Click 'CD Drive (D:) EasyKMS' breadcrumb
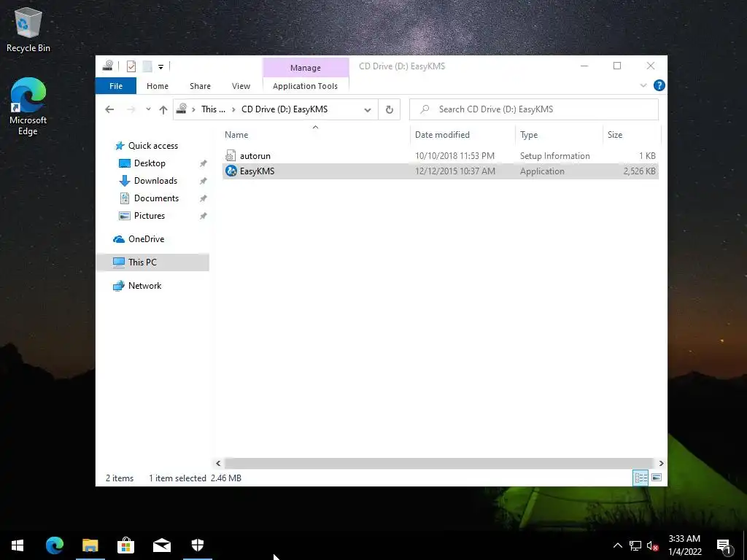Screen dimensions: 747x560 point(285,109)
